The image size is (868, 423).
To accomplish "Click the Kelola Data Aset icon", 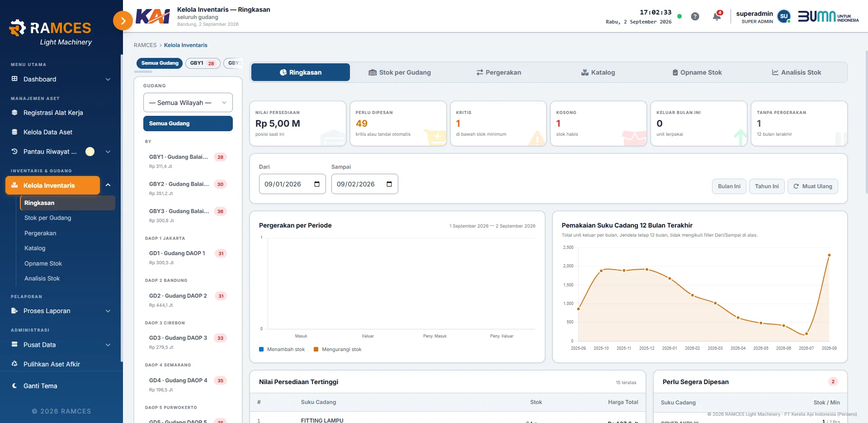I will pyautogui.click(x=14, y=132).
